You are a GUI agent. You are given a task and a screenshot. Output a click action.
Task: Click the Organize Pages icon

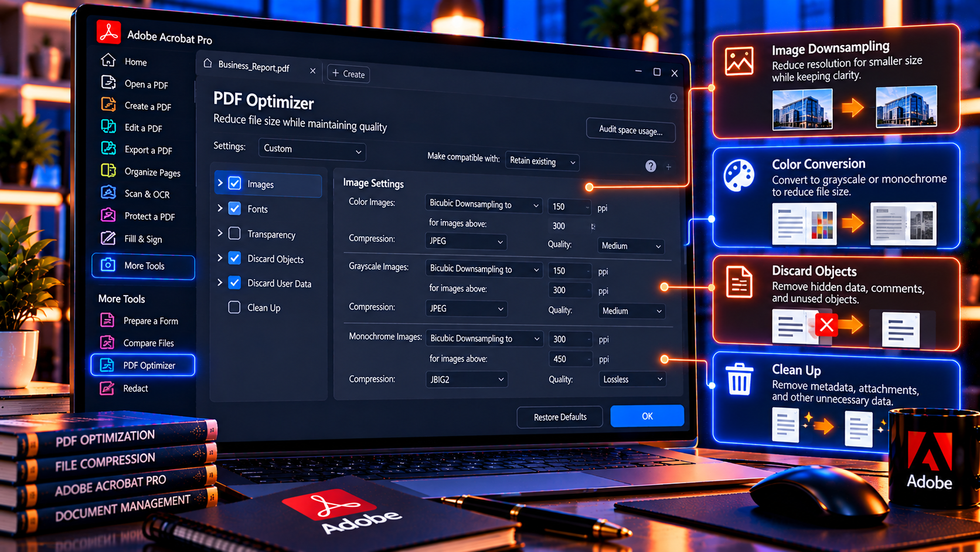108,170
